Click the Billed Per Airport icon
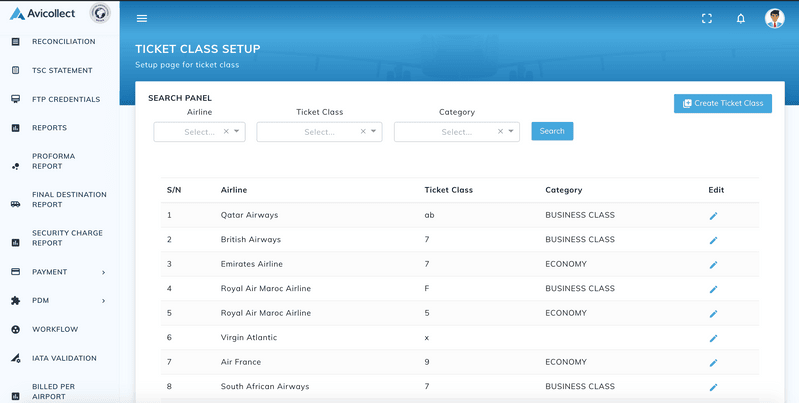Image resolution: width=800 pixels, height=403 pixels. (15, 396)
